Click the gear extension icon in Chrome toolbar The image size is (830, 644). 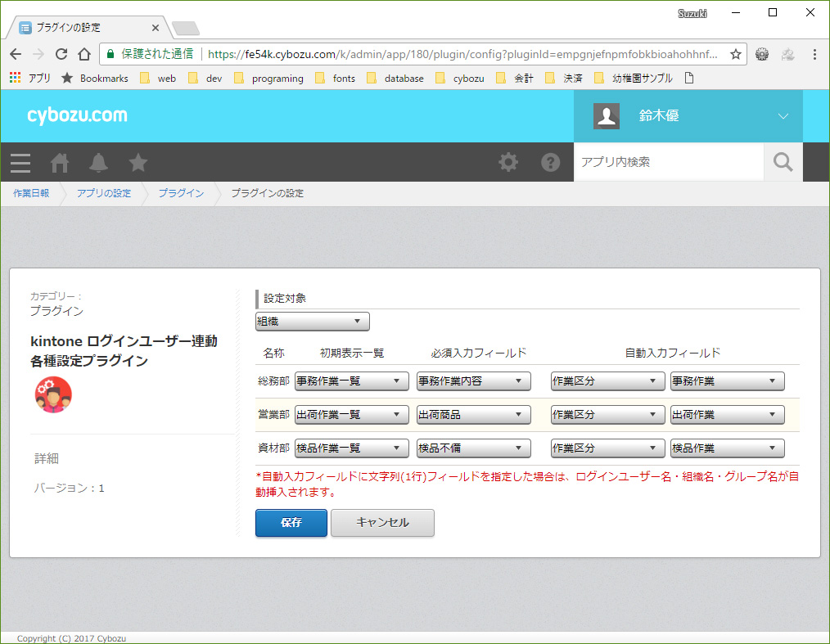click(x=762, y=54)
